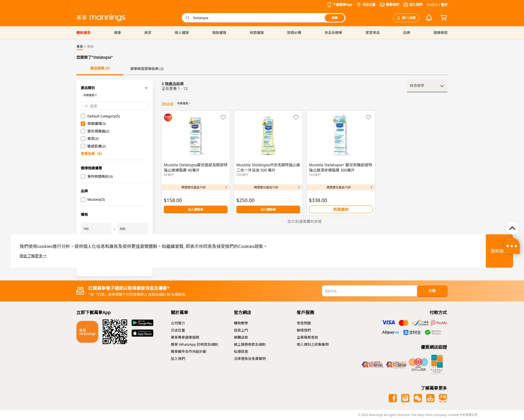Check the 嬰兒潤膚霜(2) checkbox

click(x=83, y=131)
